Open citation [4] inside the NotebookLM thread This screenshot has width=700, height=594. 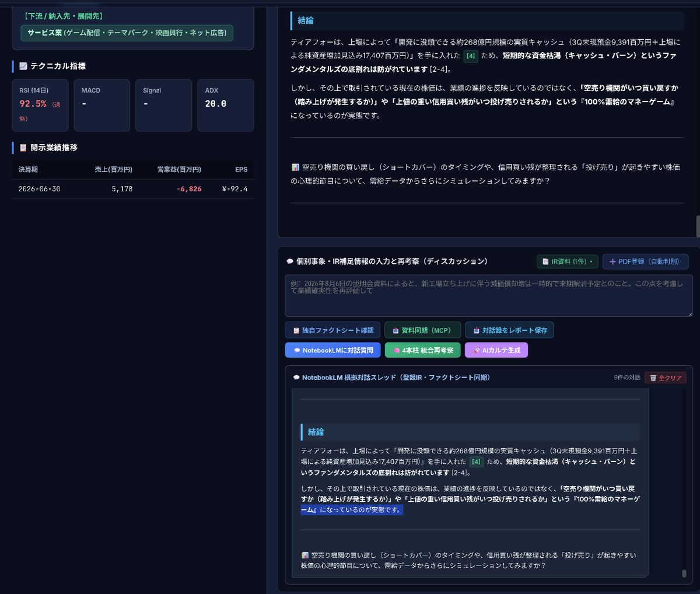[x=477, y=462]
